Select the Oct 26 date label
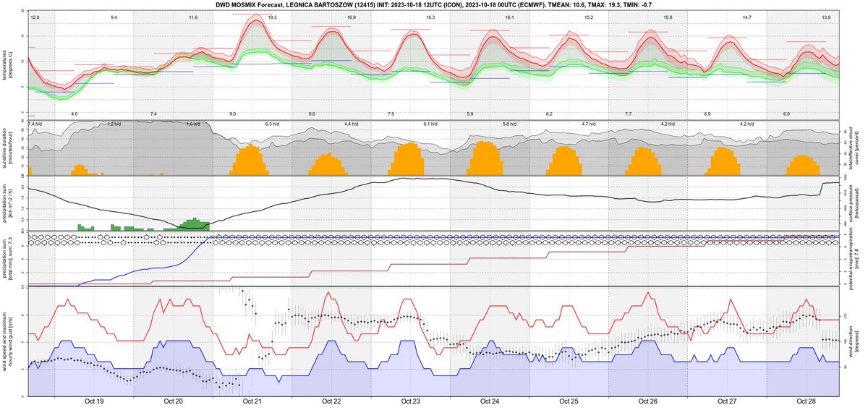 tap(648, 401)
